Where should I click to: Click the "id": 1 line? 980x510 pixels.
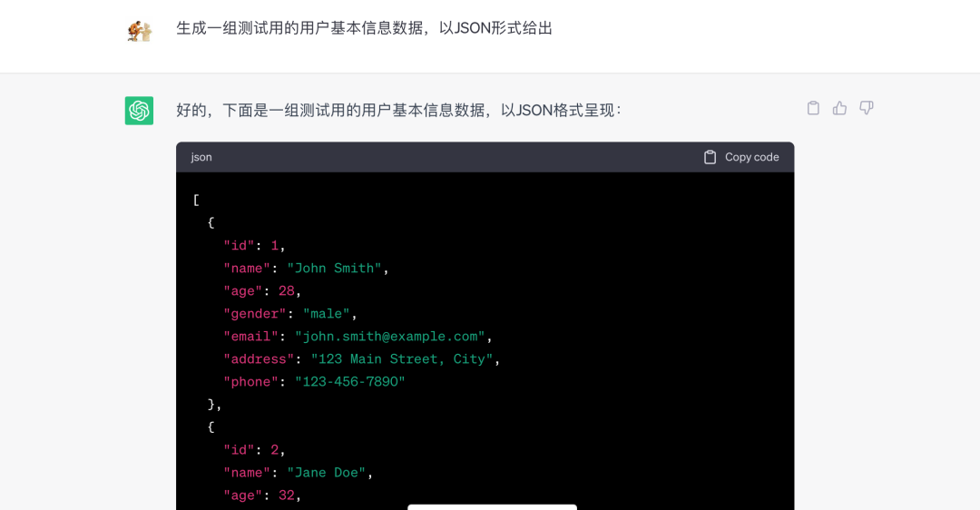coord(254,246)
